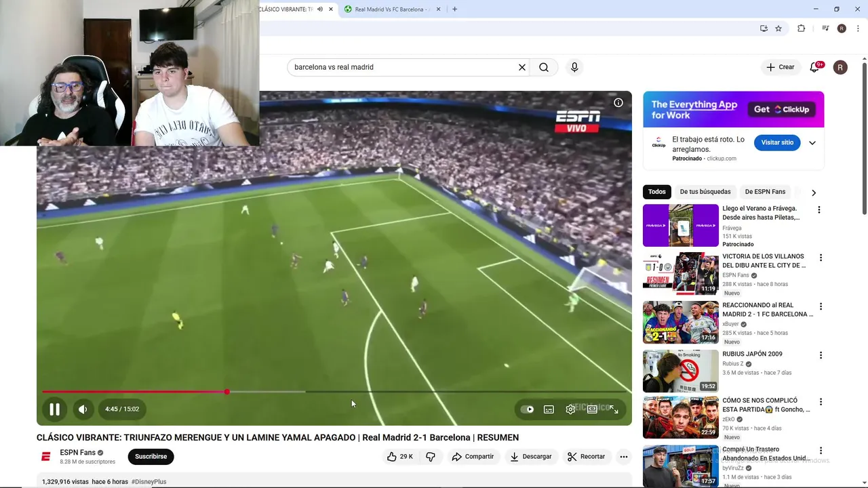This screenshot has height=488, width=868.
Task: Click Visitar sitio on the ad
Action: tap(777, 143)
